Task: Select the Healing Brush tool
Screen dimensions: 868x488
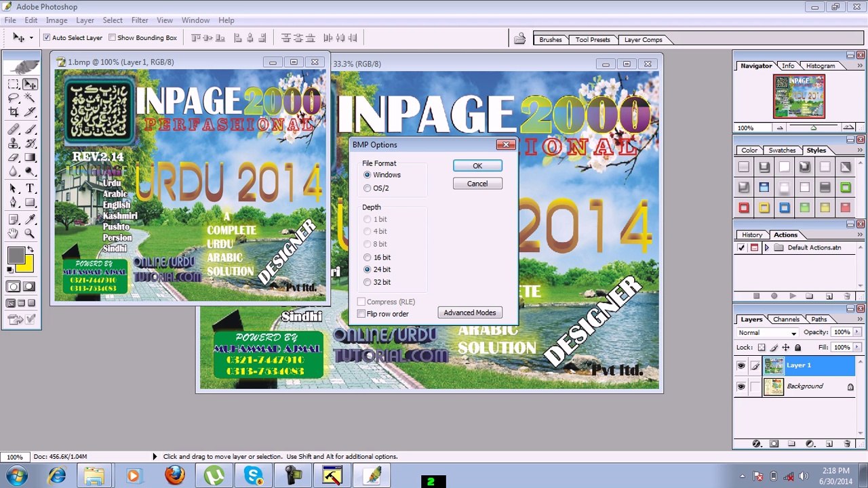Action: tap(13, 129)
